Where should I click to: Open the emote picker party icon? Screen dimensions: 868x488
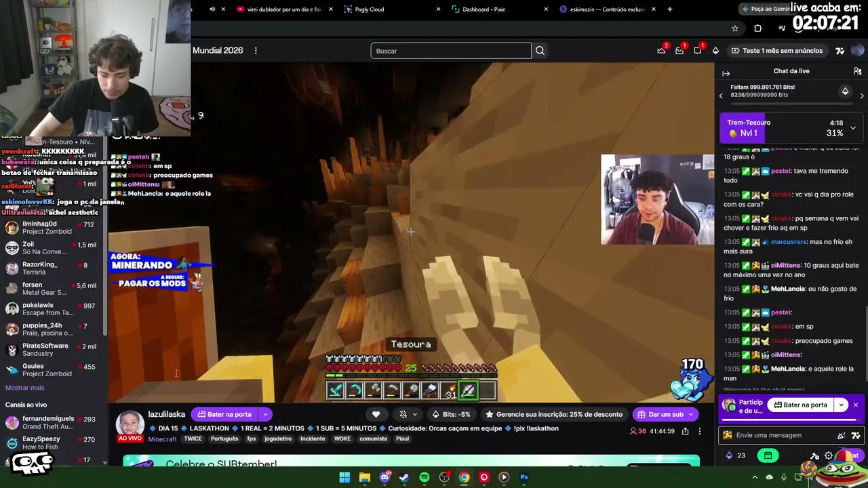pyautogui.click(x=842, y=435)
